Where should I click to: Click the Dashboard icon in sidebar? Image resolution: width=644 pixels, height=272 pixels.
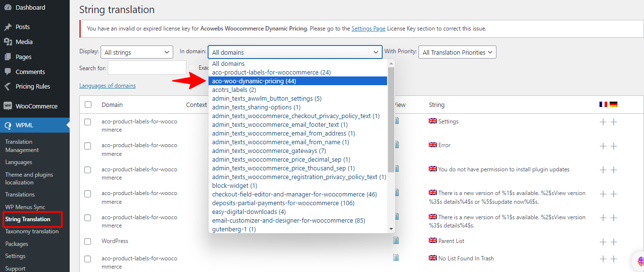8,7
